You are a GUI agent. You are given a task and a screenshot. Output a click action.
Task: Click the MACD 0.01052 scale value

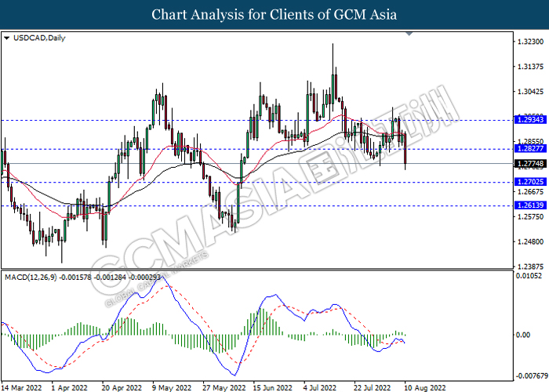tap(529, 276)
